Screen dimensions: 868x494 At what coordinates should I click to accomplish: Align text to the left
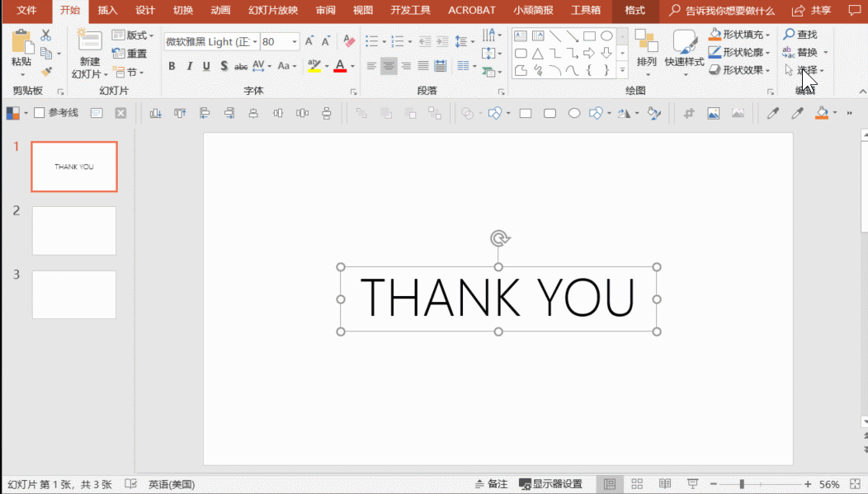pyautogui.click(x=371, y=66)
